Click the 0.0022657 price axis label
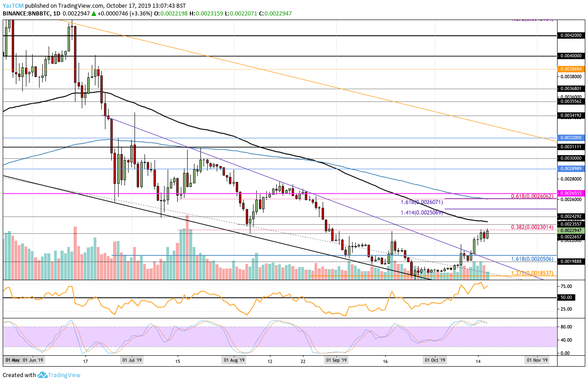 tap(571, 236)
